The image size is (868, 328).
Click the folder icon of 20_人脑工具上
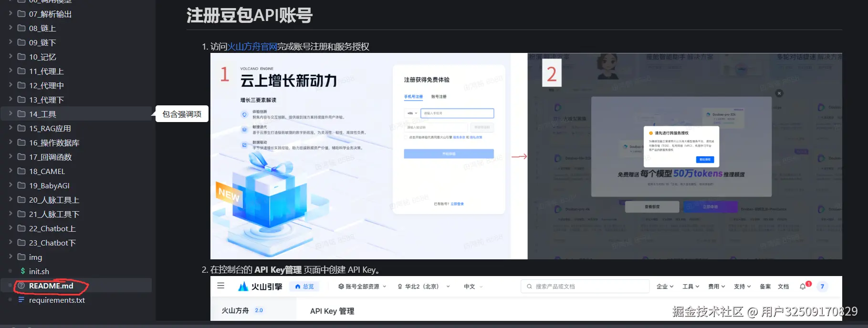pos(21,200)
